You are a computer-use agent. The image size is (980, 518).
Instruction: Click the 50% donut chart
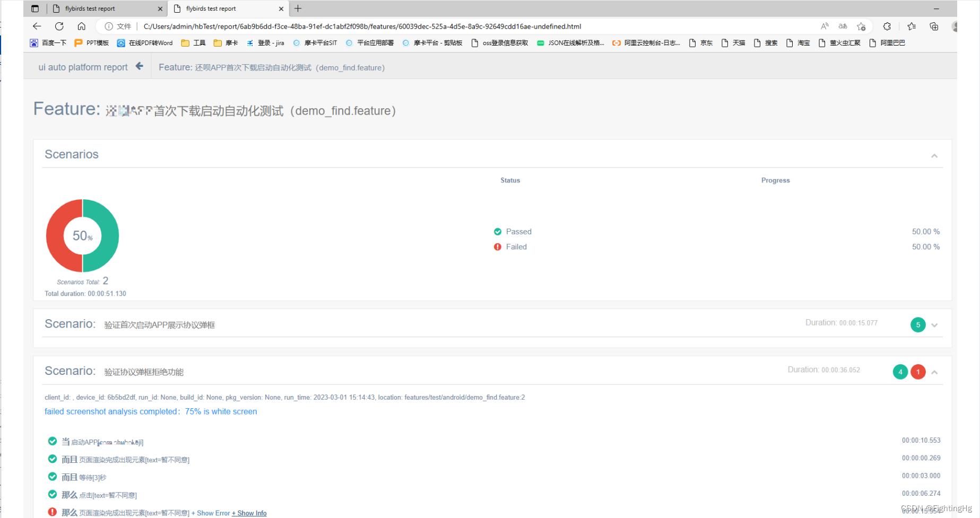pyautogui.click(x=83, y=235)
